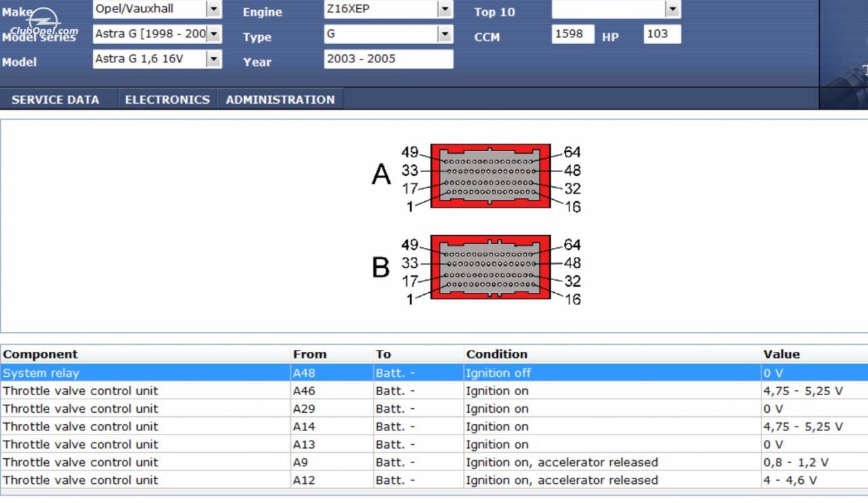Click the 4,75 - 5,25 V value in A14 row
Screen dimensions: 868x503
tap(804, 426)
